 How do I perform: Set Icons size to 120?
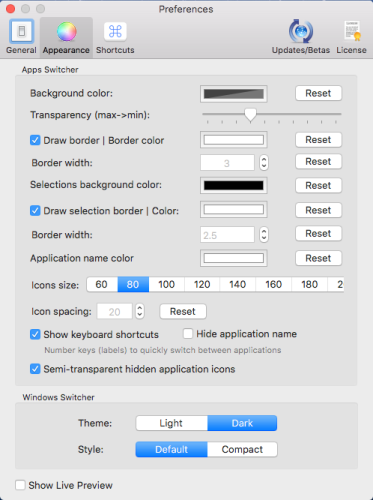(202, 284)
